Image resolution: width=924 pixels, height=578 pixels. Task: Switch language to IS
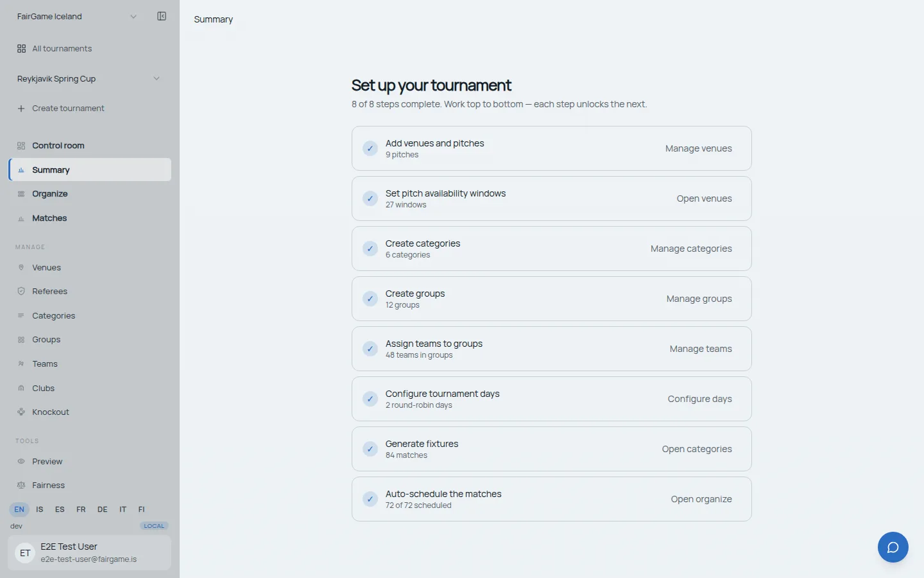click(x=40, y=509)
